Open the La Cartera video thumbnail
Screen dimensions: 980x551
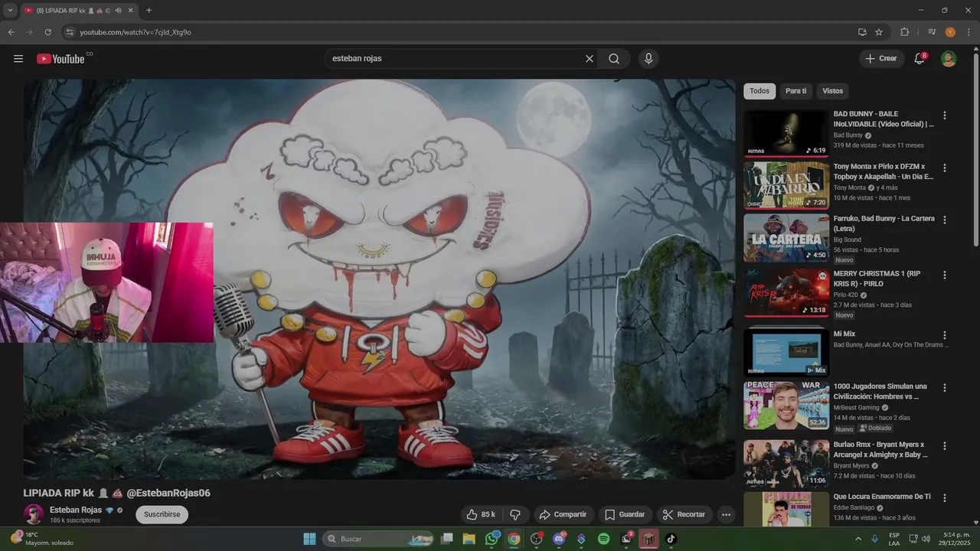click(786, 238)
